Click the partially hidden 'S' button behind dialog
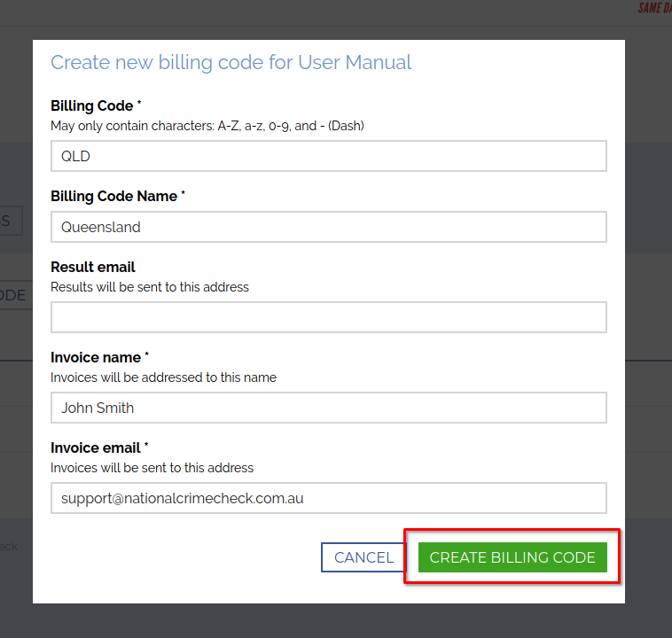Viewport: 672px width, 638px height. [9, 221]
